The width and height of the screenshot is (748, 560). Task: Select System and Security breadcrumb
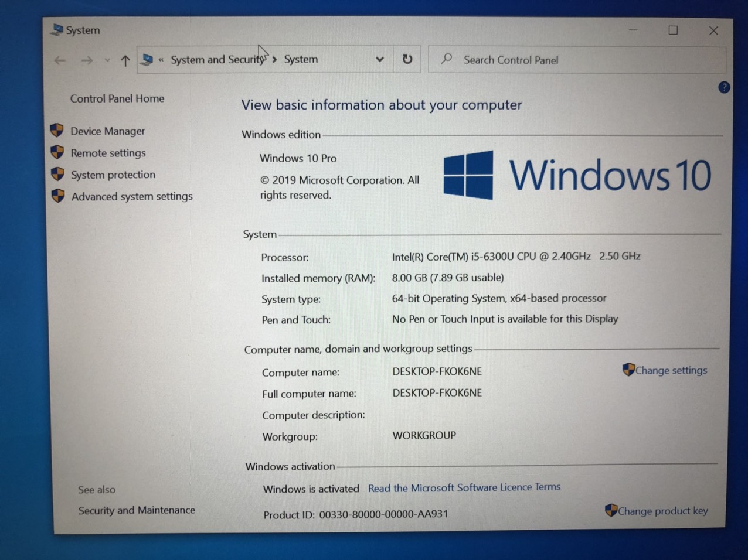point(217,60)
